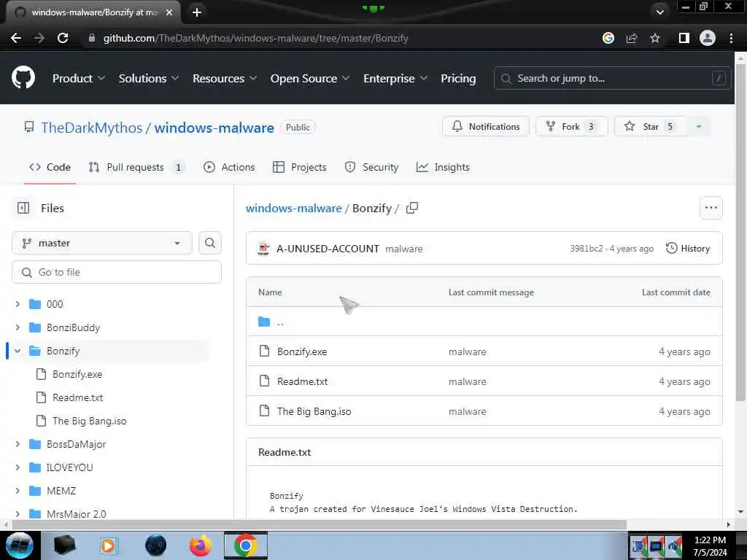
Task: Click the Google icon in address bar
Action: 608,38
